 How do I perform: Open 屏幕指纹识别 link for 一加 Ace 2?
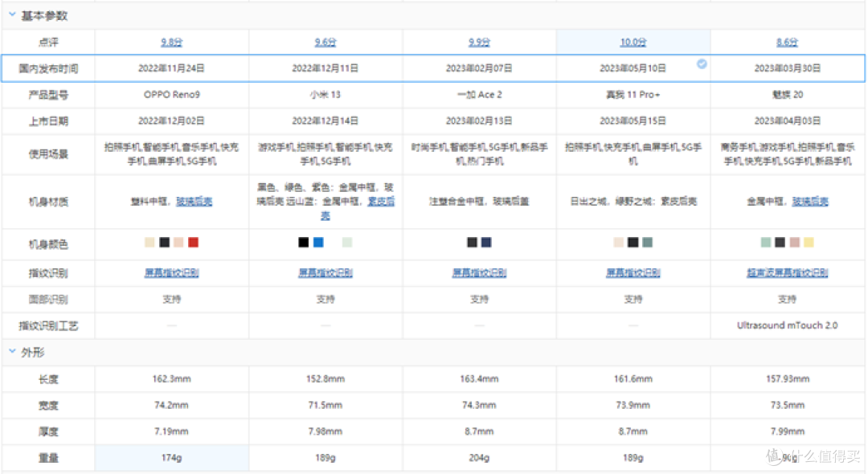(479, 272)
